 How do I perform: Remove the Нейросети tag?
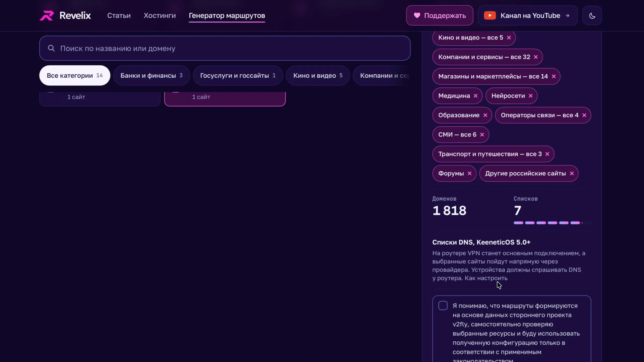(531, 96)
